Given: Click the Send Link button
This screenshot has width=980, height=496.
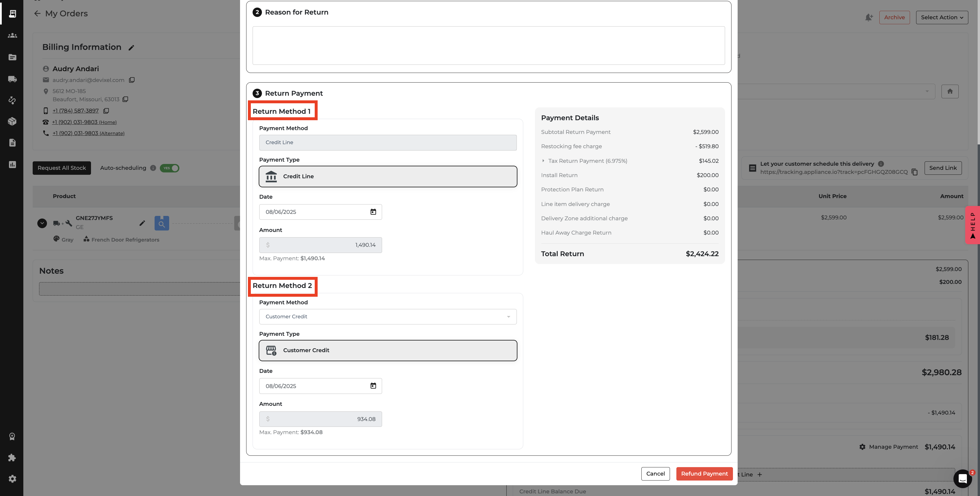Looking at the screenshot, I should [943, 168].
